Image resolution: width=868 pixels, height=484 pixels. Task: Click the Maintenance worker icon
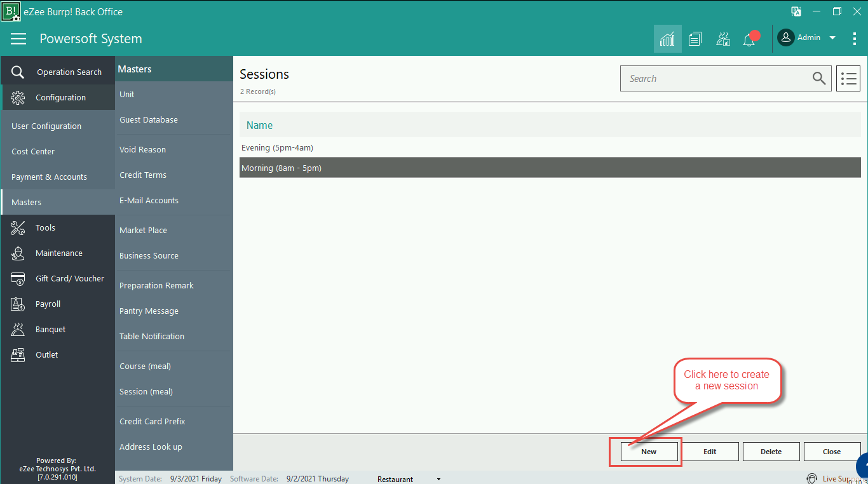point(18,253)
